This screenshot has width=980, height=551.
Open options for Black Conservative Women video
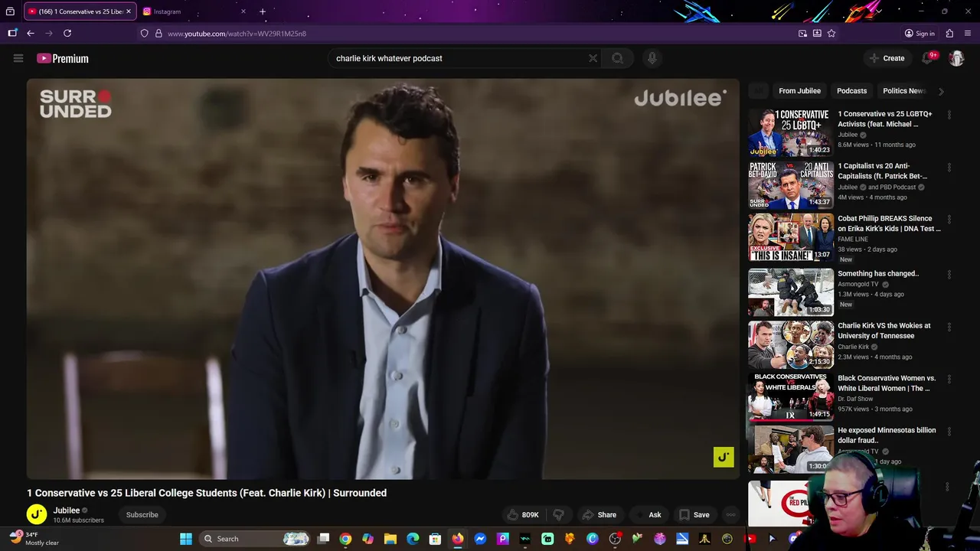pos(949,379)
